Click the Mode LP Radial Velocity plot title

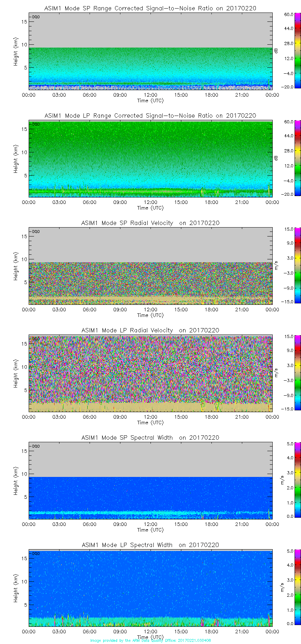point(150,330)
